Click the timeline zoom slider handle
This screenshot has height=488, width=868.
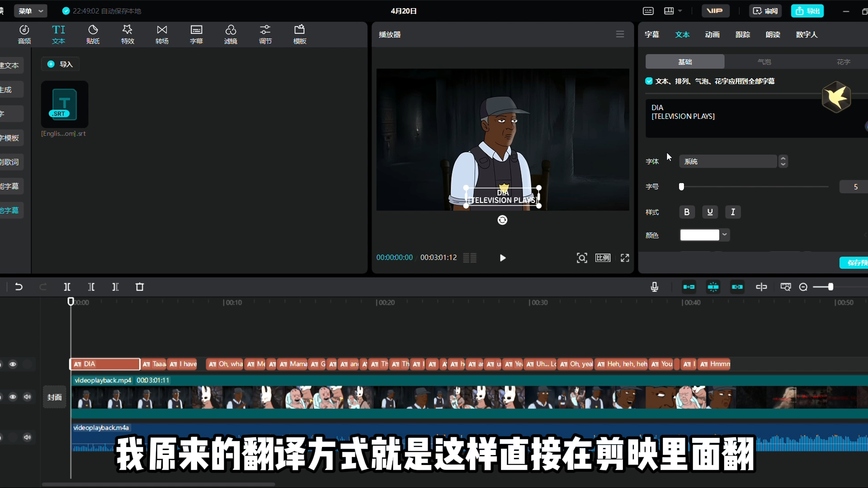[x=830, y=287]
